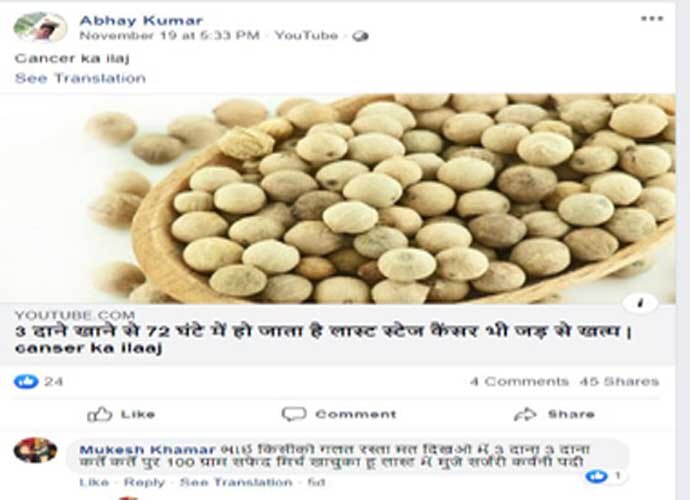Click the Mukesh Khamar commenter name
Viewport: 690px width, 500px height.
coord(147,450)
